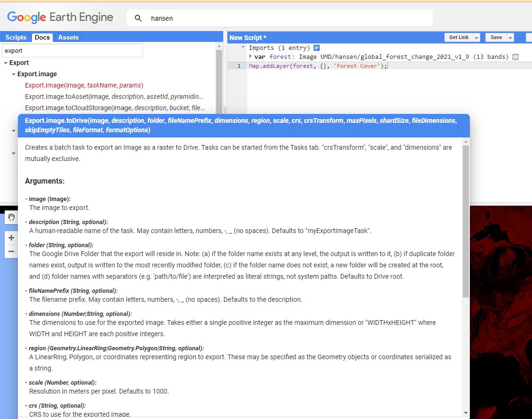Click the Save button
This screenshot has height=419, width=532.
497,37
